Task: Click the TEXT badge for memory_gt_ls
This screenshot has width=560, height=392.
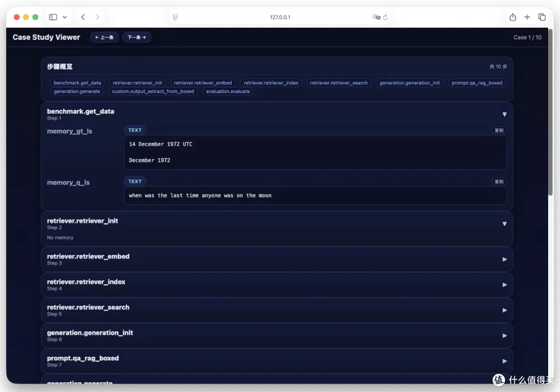Action: 135,130
